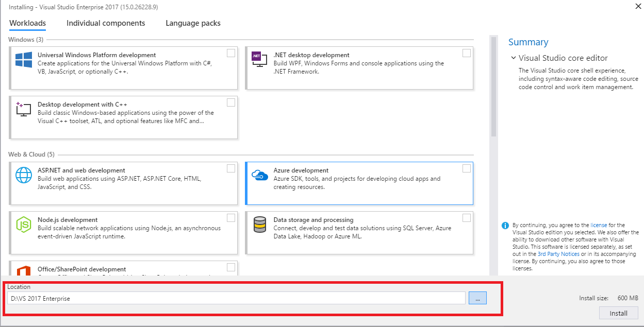Click the Web & Cloud (5) group heading
The height and width of the screenshot is (327, 644).
click(31, 154)
